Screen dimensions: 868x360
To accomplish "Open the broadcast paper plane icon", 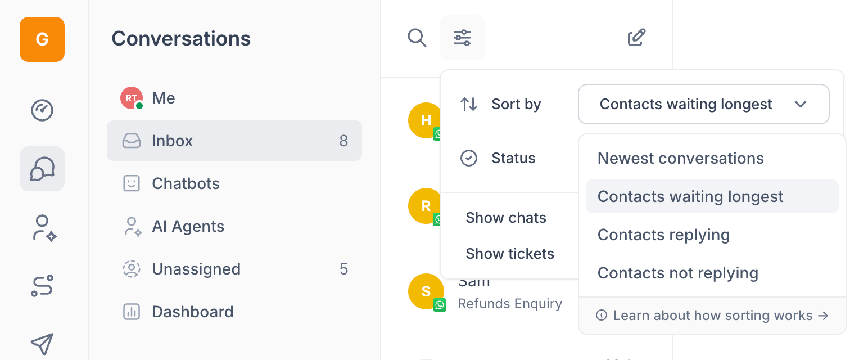I will 42,344.
